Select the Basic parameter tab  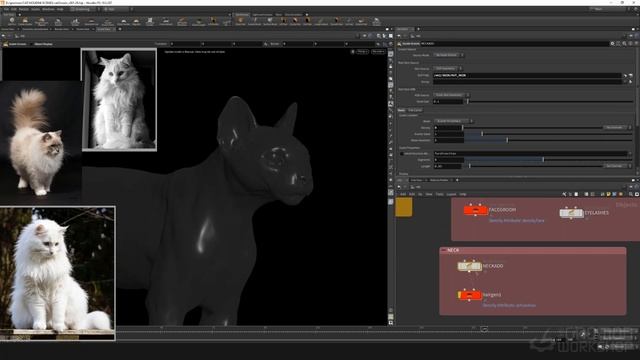click(x=402, y=110)
